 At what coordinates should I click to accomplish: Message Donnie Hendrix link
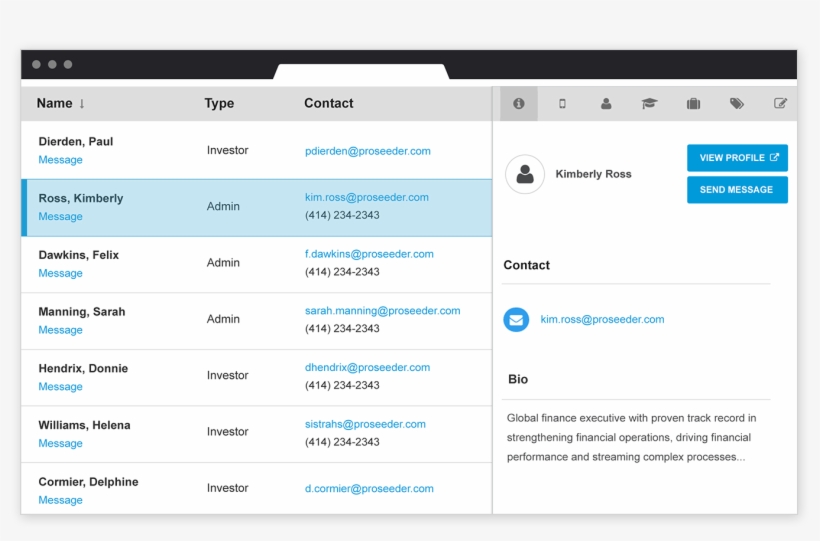pyautogui.click(x=61, y=386)
